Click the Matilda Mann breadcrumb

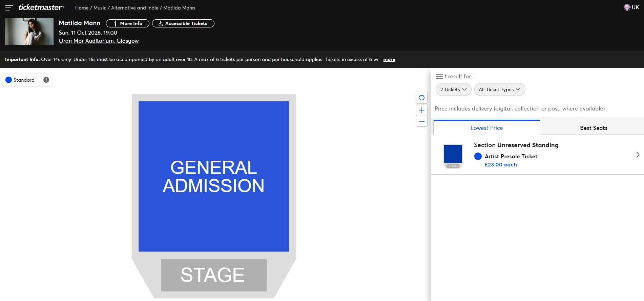coord(179,8)
